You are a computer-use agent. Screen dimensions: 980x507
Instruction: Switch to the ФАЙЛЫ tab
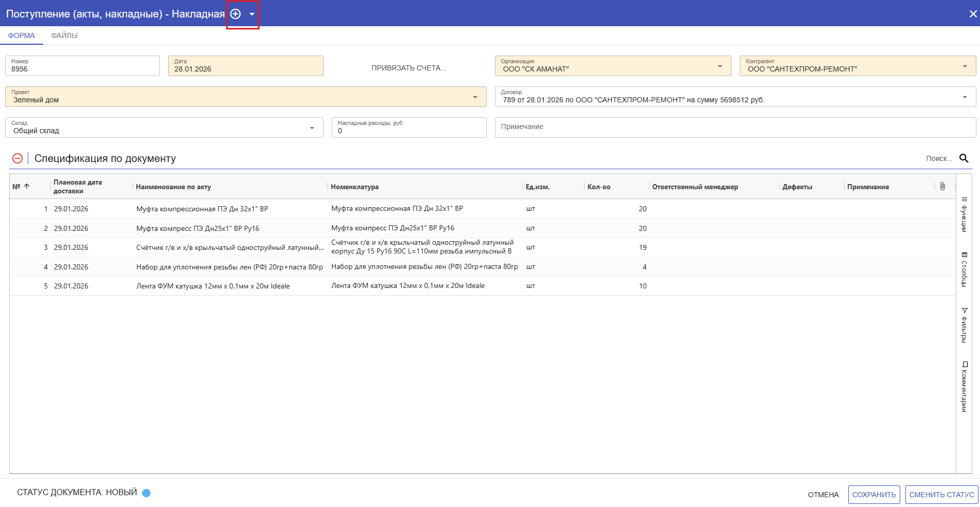pos(64,35)
